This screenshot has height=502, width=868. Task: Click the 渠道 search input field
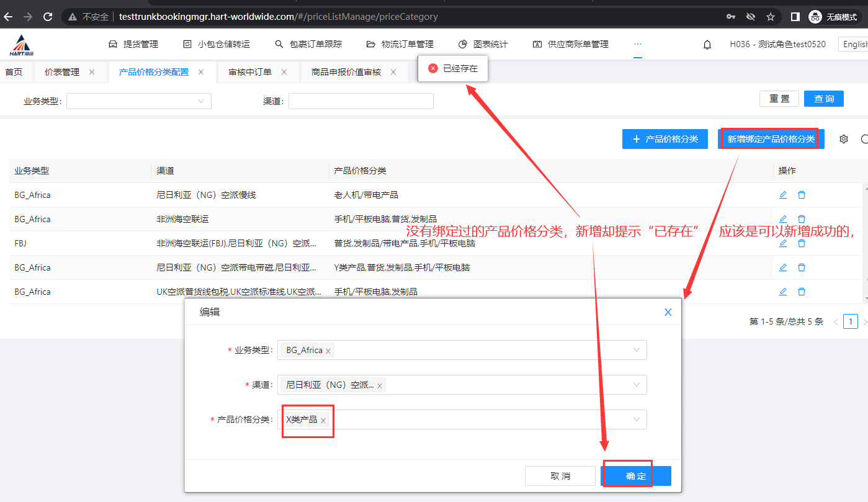tap(360, 101)
